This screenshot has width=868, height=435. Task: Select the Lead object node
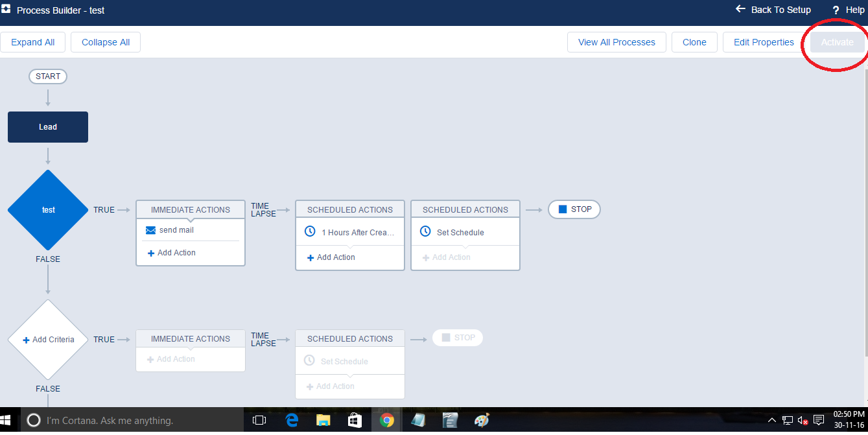point(48,127)
